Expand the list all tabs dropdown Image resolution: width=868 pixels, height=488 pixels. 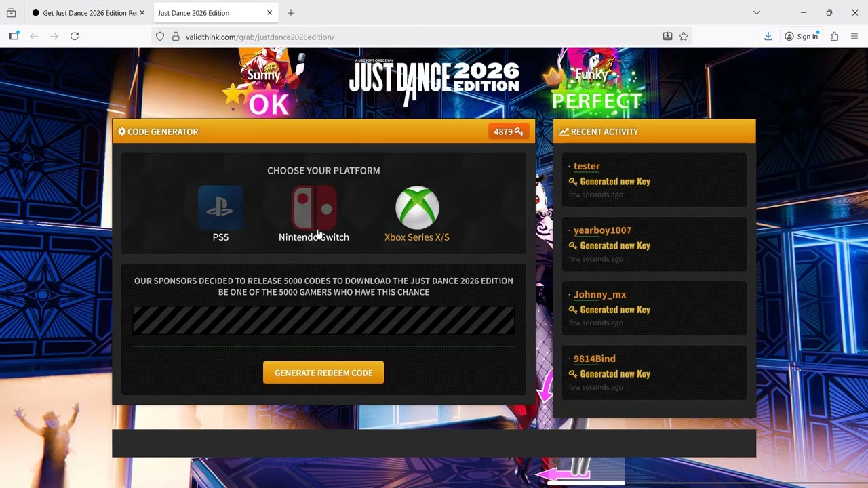coord(757,13)
